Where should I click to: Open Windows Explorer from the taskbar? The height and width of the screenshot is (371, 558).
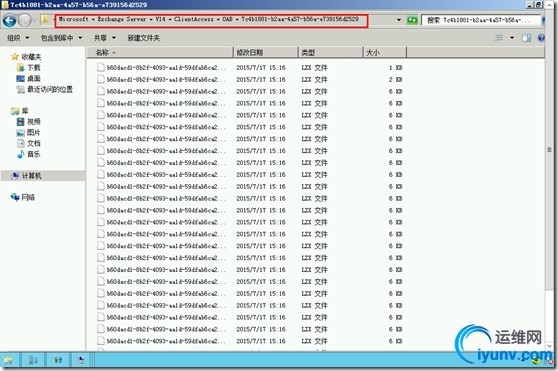pos(9,360)
